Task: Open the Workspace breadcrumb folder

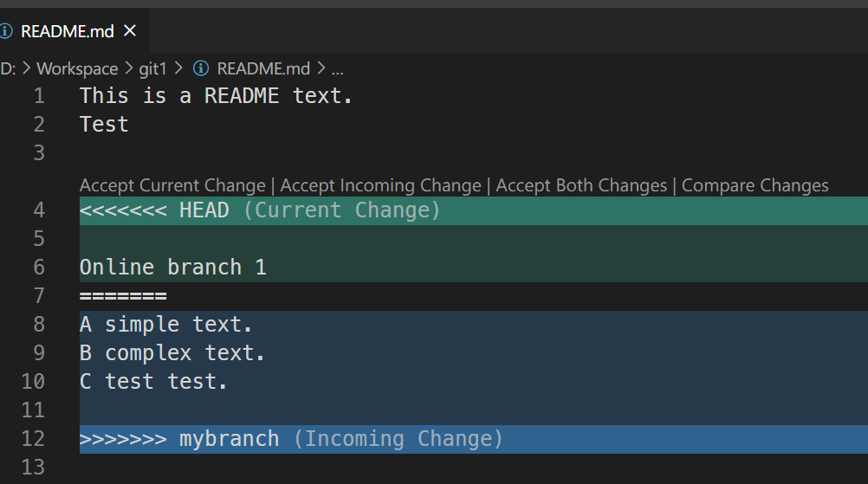Action: pos(77,68)
